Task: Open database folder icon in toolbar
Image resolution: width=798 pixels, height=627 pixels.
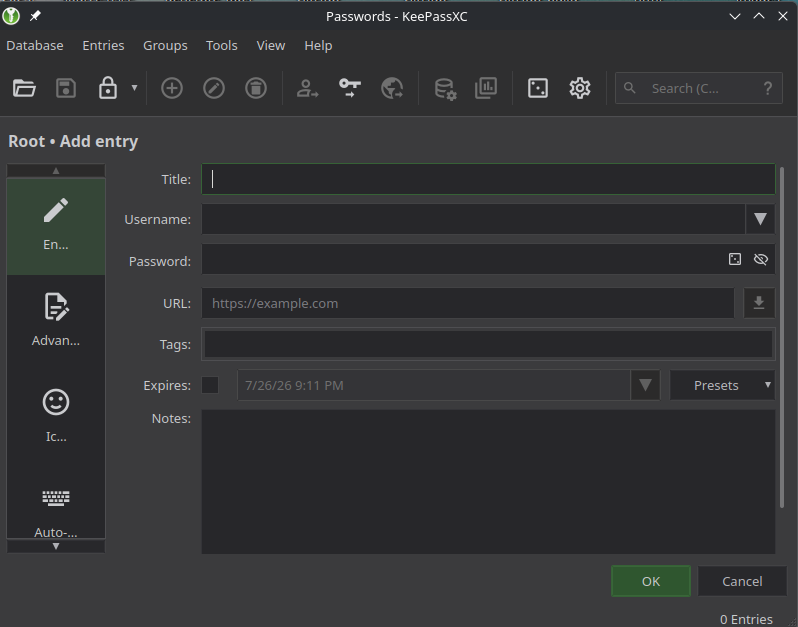Action: (24, 88)
